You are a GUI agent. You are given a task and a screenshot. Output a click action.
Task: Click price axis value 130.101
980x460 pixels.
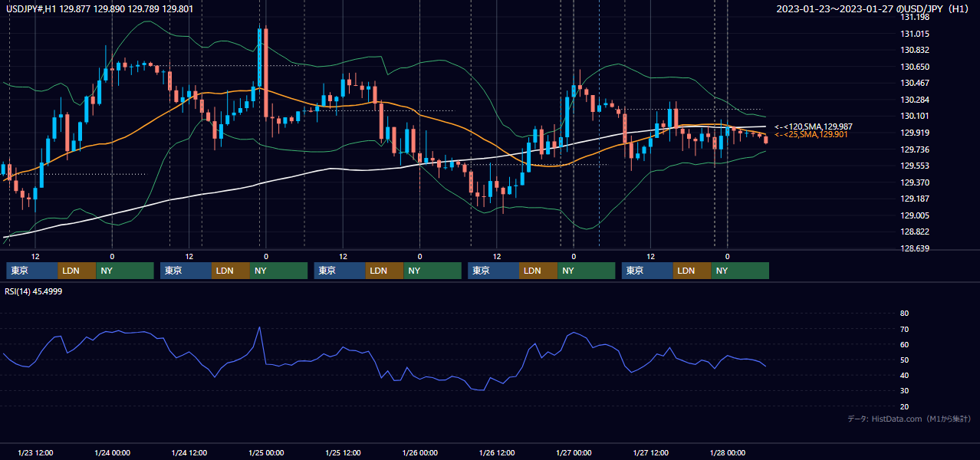[x=915, y=117]
